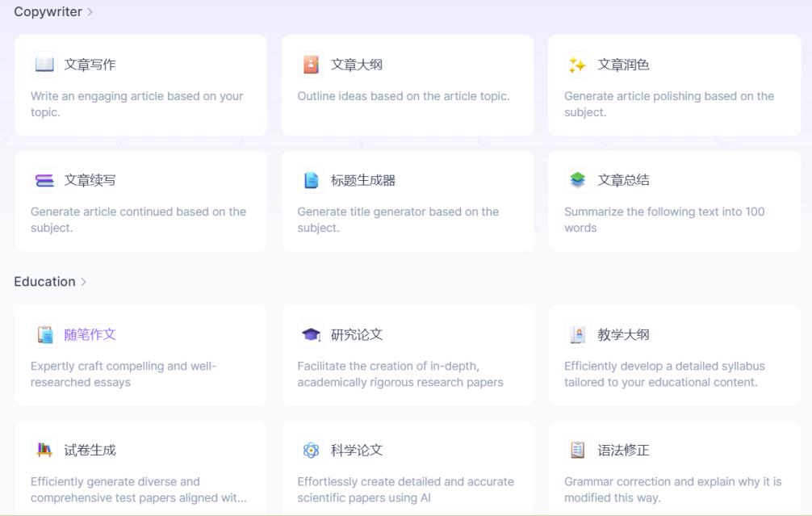This screenshot has height=516, width=812.
Task: Click the graduation cap icon for 研究论文
Action: click(x=311, y=334)
